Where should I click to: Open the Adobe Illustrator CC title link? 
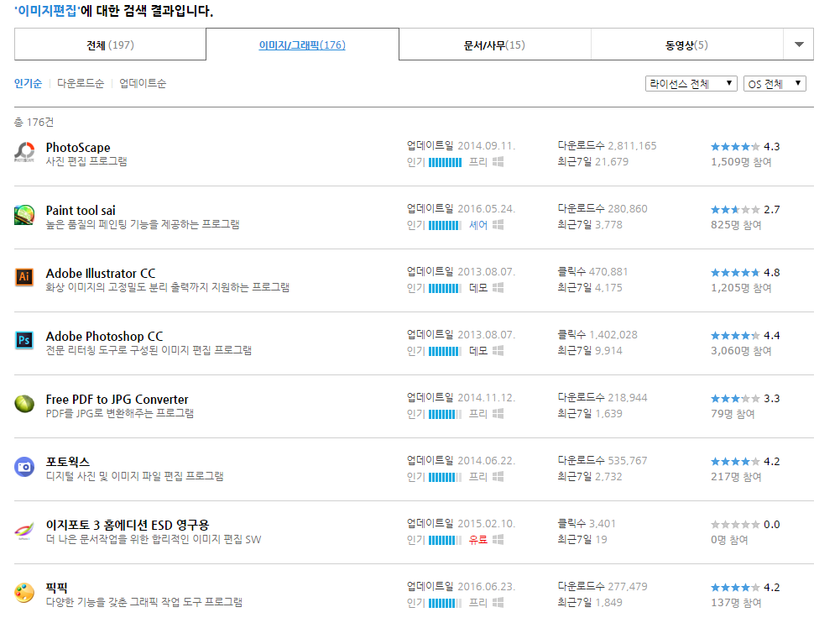101,274
